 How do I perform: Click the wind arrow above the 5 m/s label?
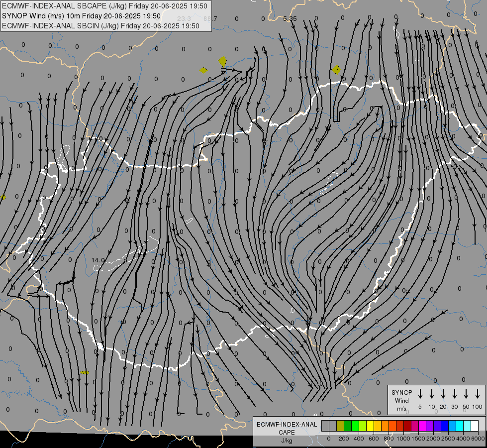420,393
